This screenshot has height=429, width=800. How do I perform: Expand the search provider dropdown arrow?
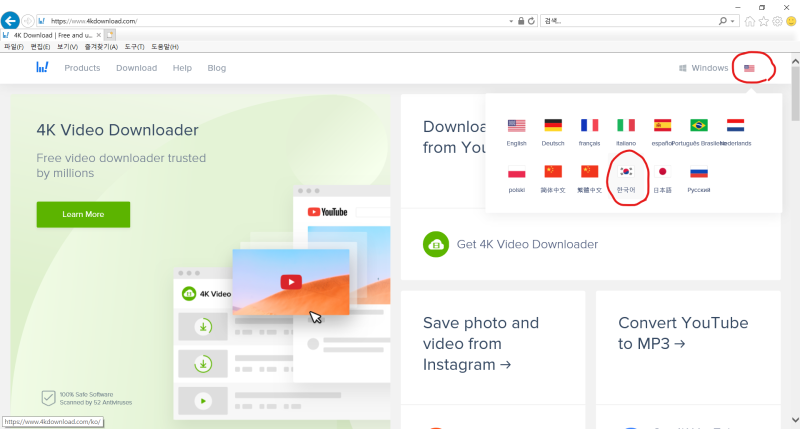click(x=733, y=21)
